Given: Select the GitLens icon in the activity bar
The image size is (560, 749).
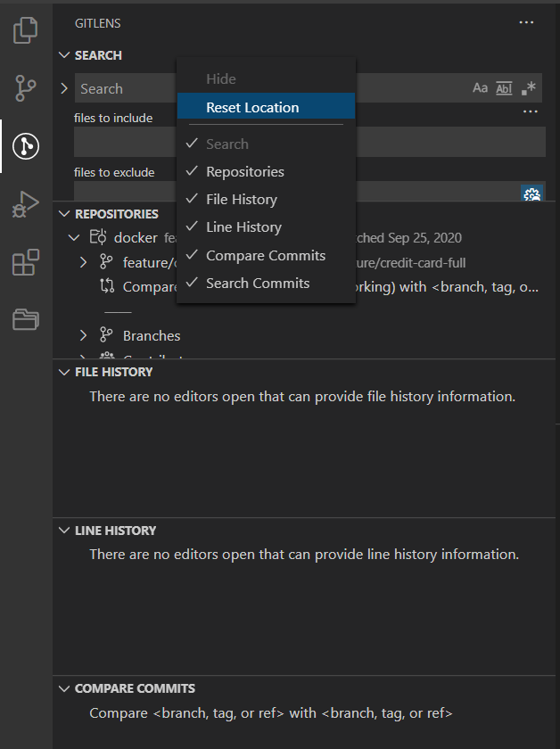Looking at the screenshot, I should tap(25, 145).
